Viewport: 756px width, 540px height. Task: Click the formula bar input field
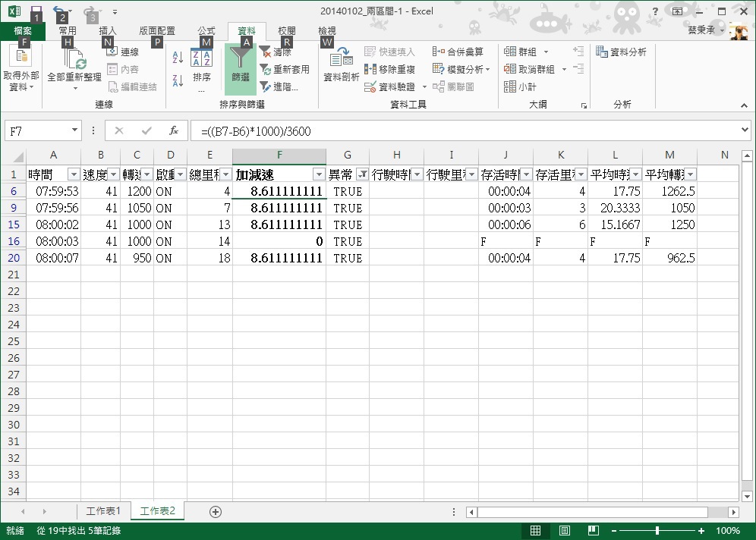455,130
